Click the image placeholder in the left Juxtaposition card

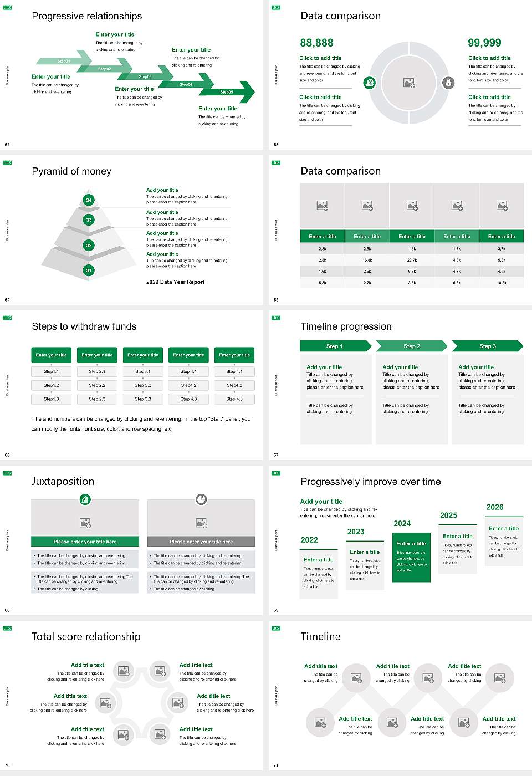(x=85, y=522)
